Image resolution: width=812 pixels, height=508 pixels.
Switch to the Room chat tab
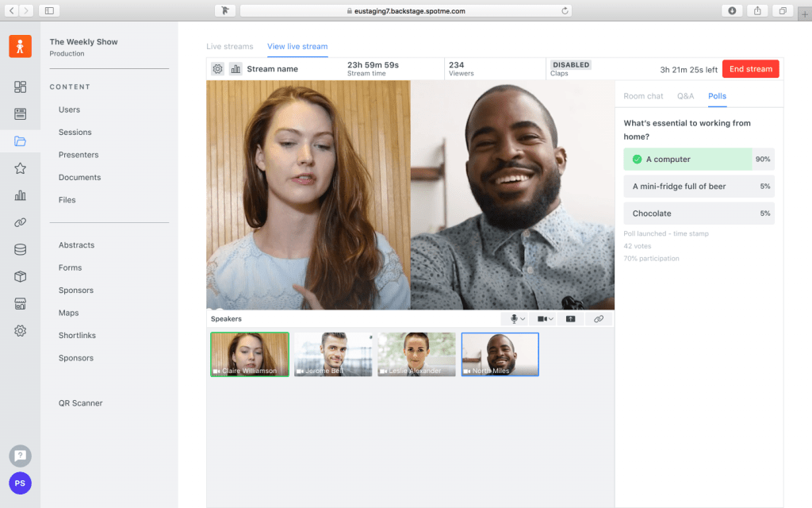click(x=643, y=96)
